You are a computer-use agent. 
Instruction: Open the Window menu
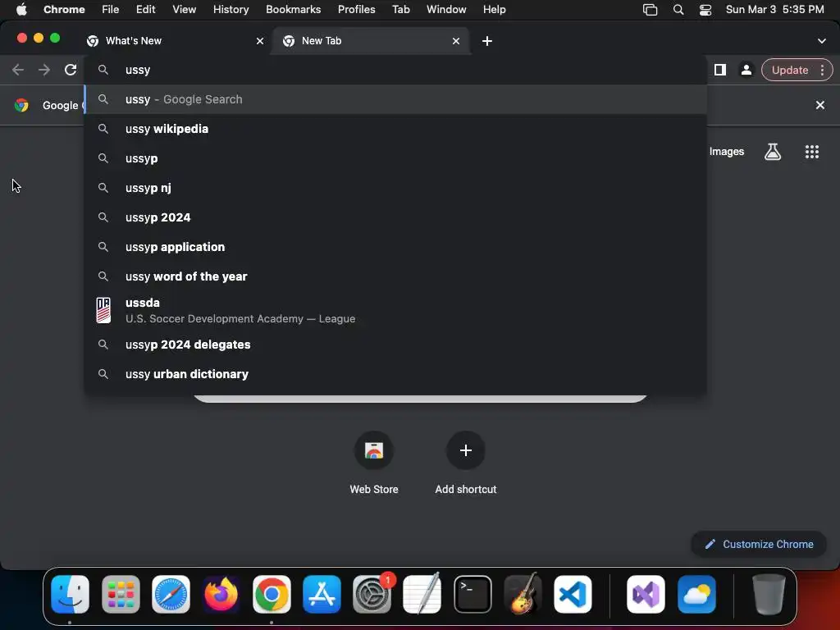click(x=446, y=9)
